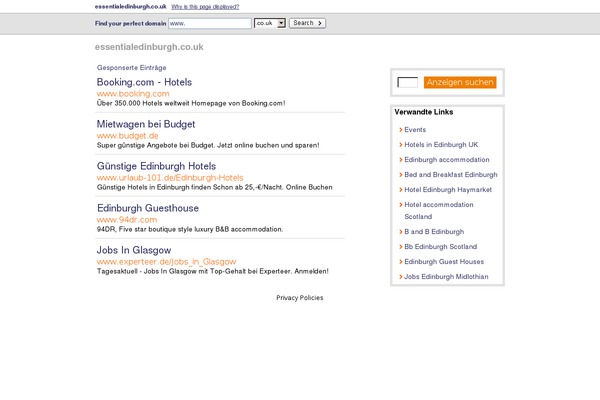Open the Hotel Edinburgh Haymarket link
600x400 pixels.
pos(448,190)
